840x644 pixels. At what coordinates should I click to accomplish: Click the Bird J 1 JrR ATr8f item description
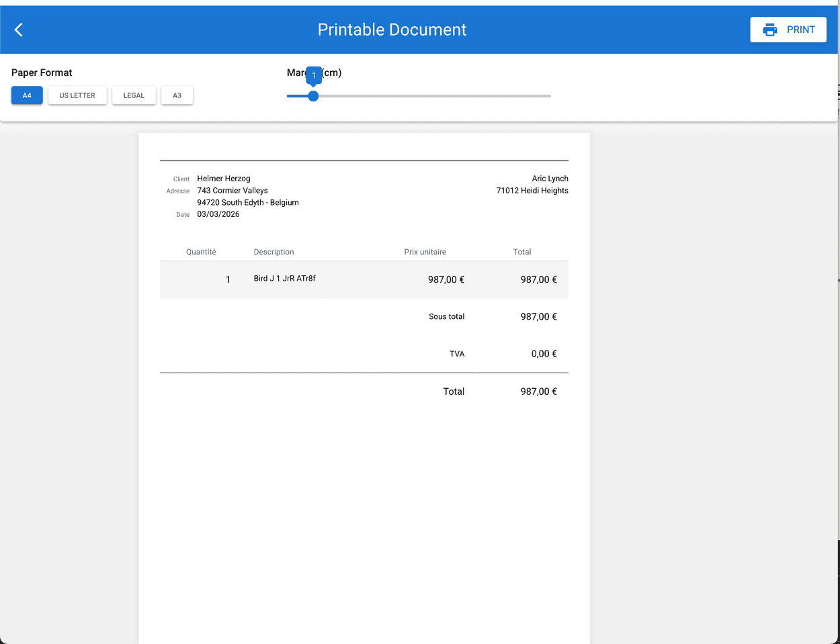(x=284, y=278)
